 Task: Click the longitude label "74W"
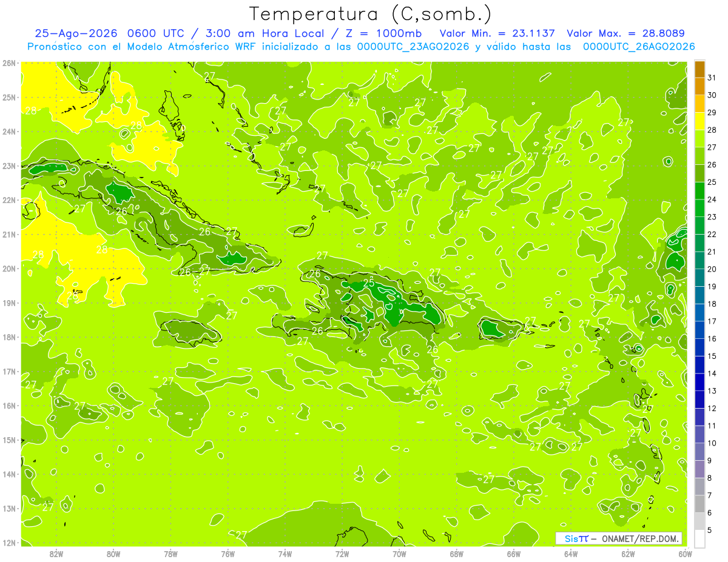[x=285, y=553]
